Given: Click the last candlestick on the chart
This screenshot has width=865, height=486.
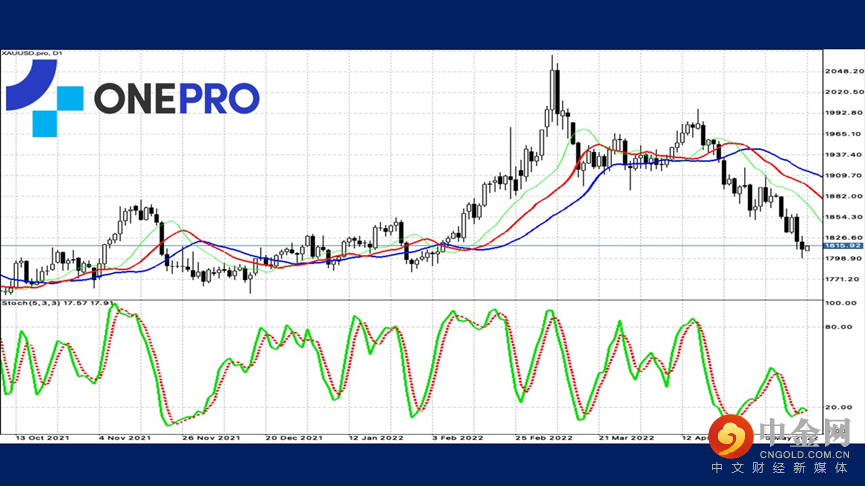Looking at the screenshot, I should [x=807, y=248].
